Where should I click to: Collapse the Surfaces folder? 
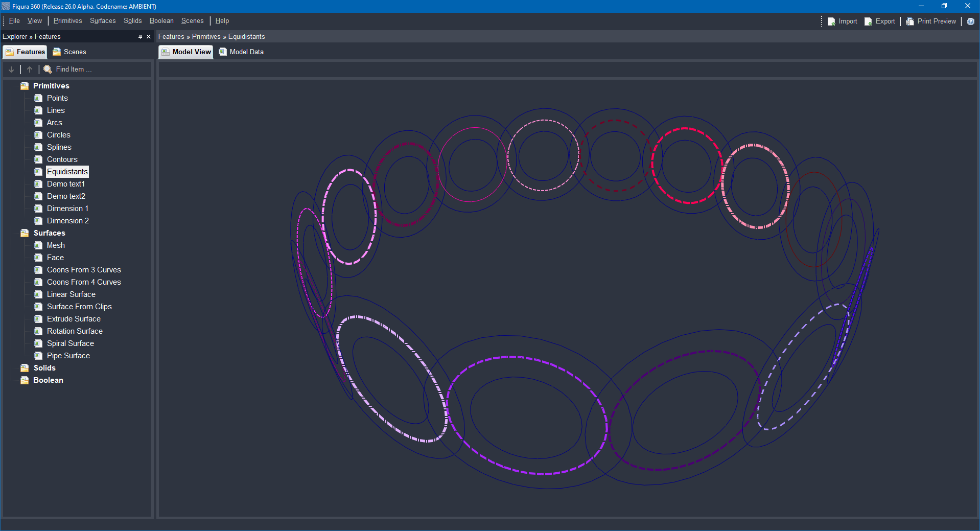[x=24, y=233]
